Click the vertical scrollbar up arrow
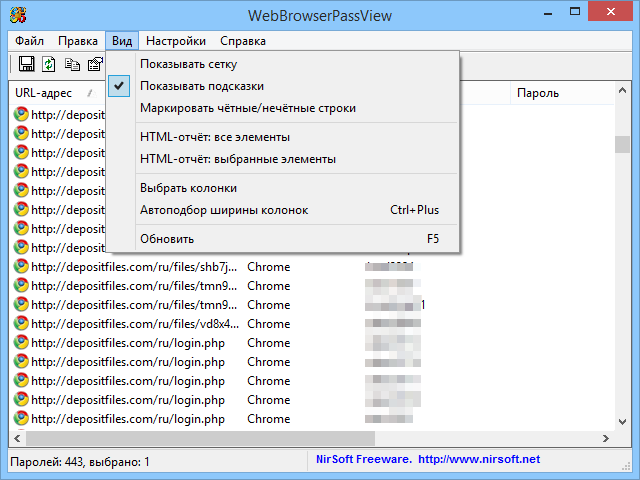Image resolution: width=640 pixels, height=480 pixels. 622,90
